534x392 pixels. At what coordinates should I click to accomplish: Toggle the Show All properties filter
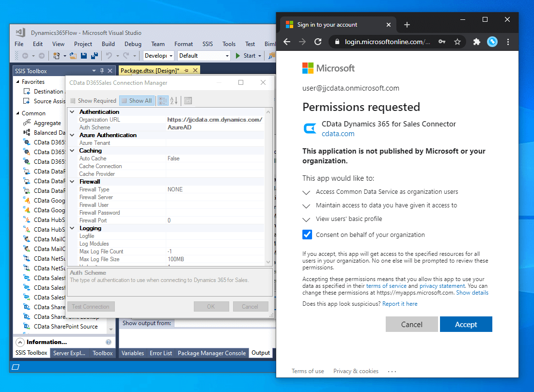[136, 101]
